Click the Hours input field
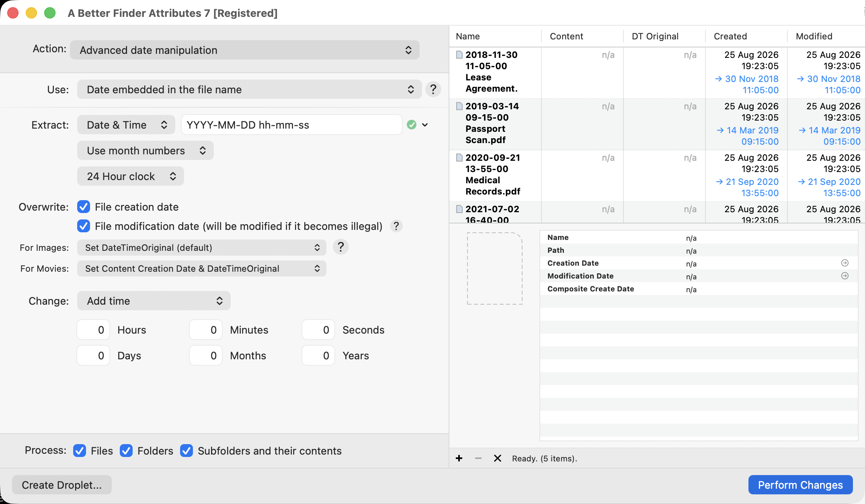Screen dimensions: 865x504 click(x=93, y=330)
